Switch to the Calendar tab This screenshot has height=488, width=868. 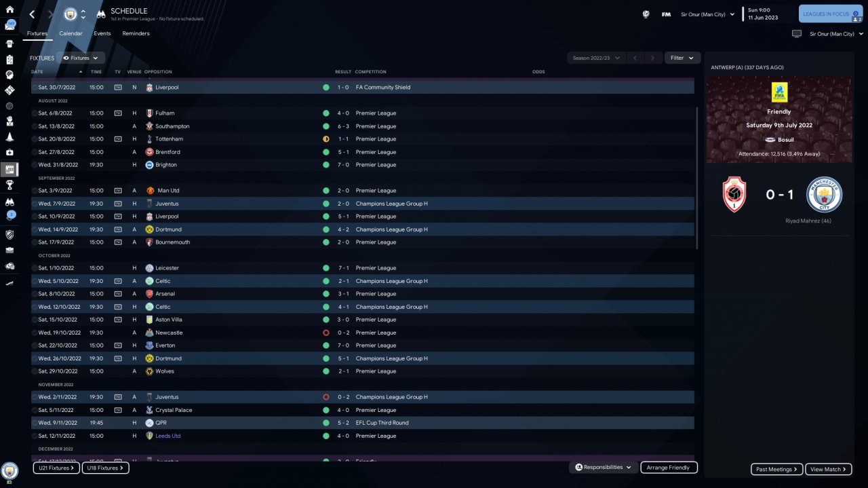[71, 33]
